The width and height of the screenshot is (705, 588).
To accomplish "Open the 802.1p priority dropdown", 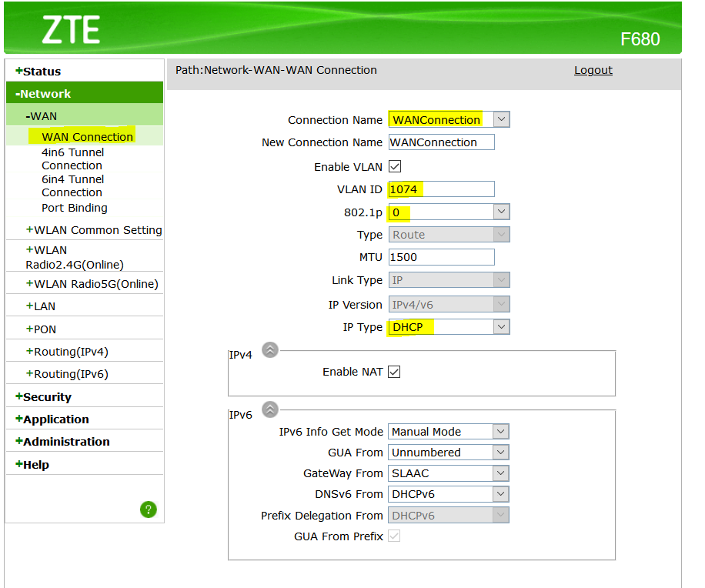I will pyautogui.click(x=449, y=212).
